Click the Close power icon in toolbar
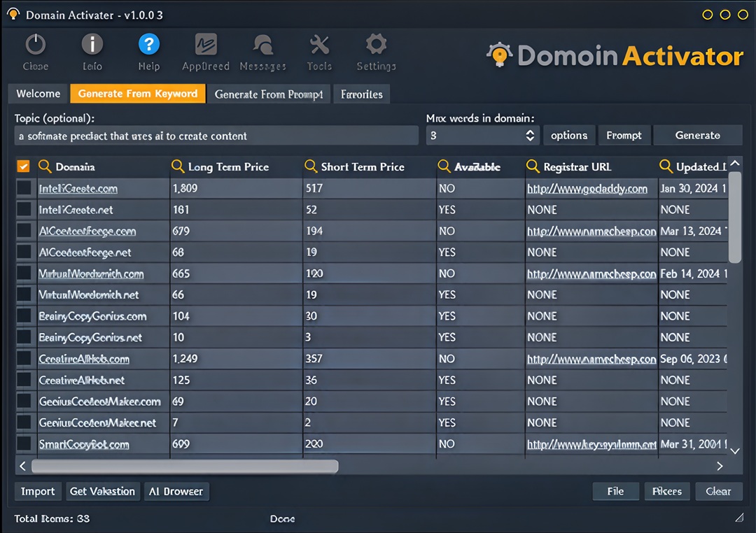This screenshot has width=756, height=533. pyautogui.click(x=35, y=45)
